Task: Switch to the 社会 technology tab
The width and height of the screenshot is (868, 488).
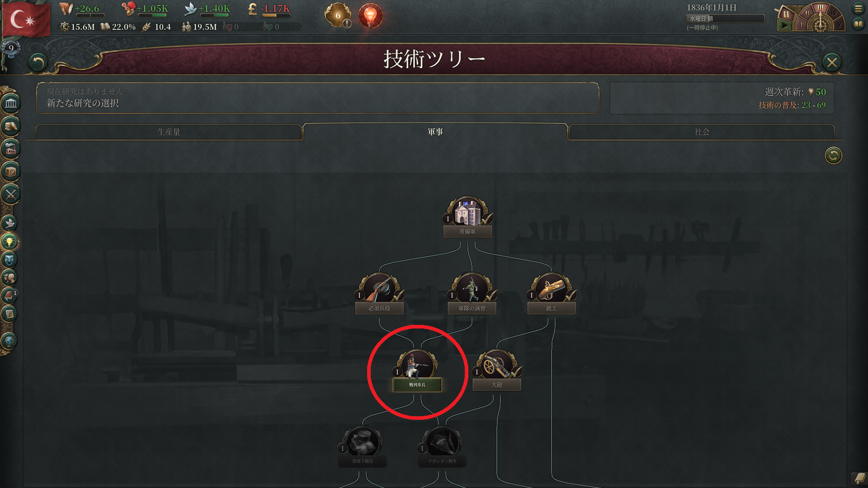Action: 702,132
